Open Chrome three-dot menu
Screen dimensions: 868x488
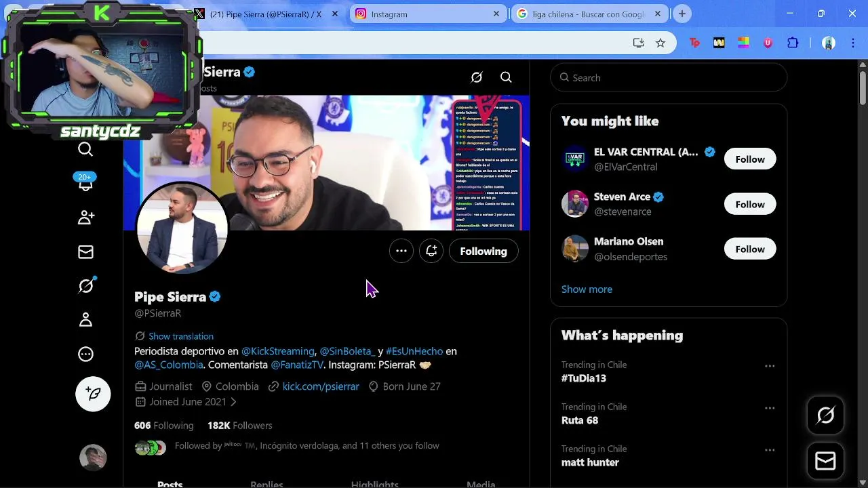[853, 43]
